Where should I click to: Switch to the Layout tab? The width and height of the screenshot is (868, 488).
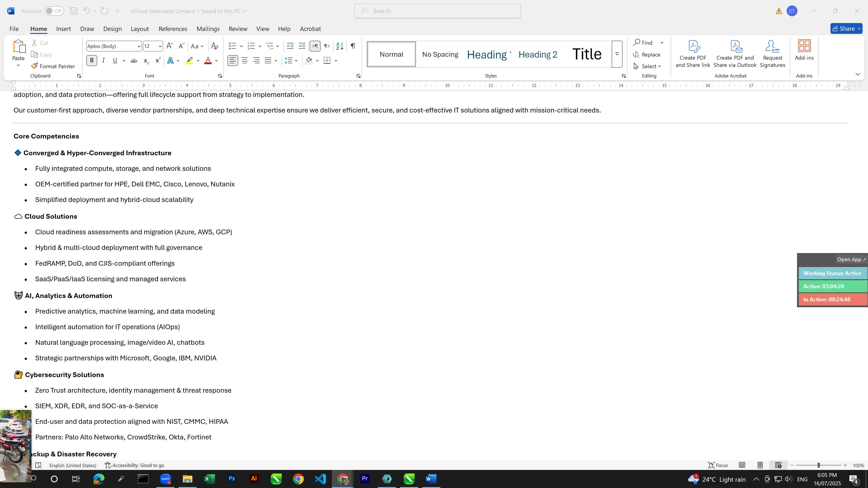[140, 29]
